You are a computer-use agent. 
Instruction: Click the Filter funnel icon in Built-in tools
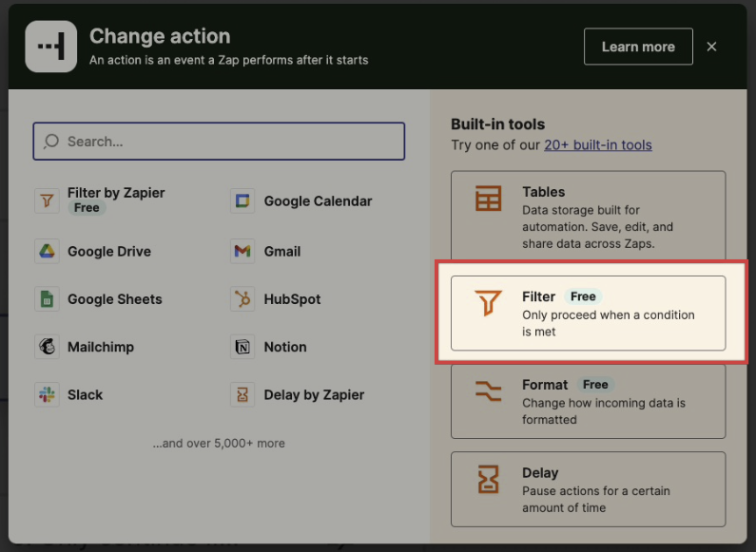pyautogui.click(x=488, y=303)
